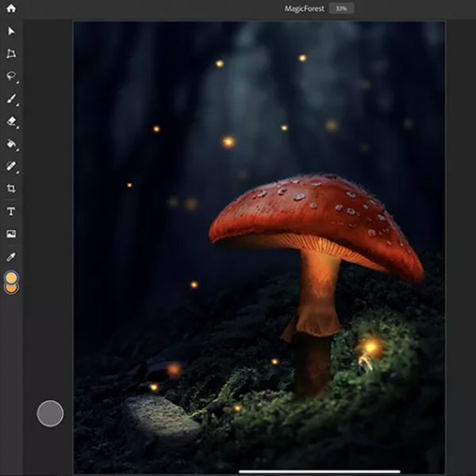The image size is (476, 476).
Task: Open the Place Image tool
Action: [x=11, y=234]
